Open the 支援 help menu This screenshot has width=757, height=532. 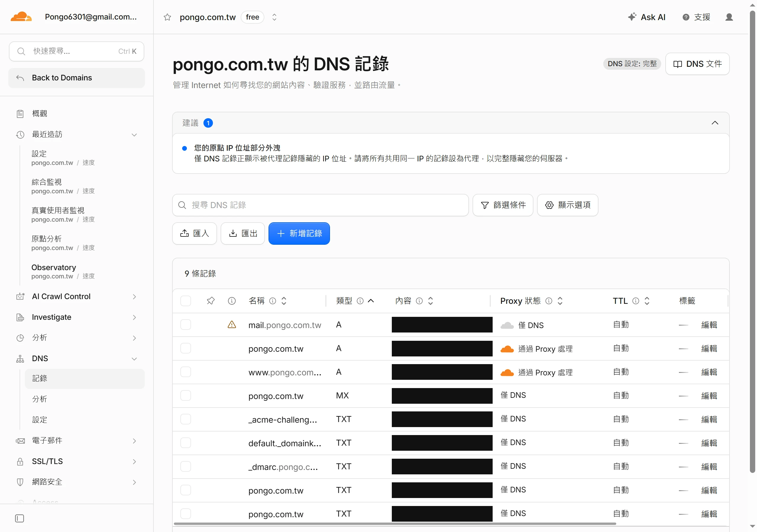point(696,17)
